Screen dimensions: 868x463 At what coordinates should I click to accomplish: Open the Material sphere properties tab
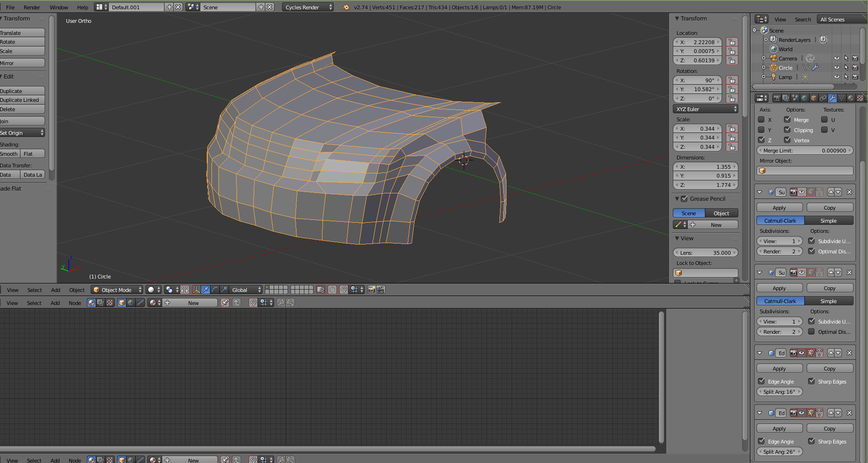851,98
